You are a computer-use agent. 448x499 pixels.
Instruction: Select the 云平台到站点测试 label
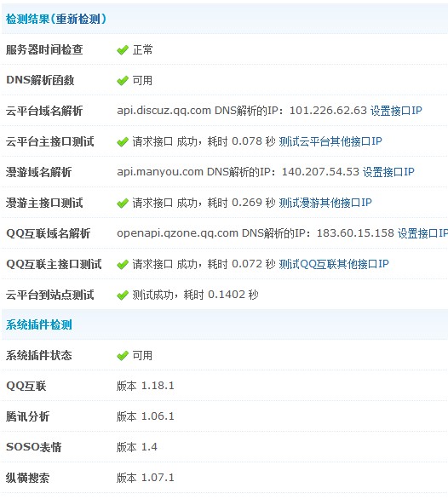49,295
